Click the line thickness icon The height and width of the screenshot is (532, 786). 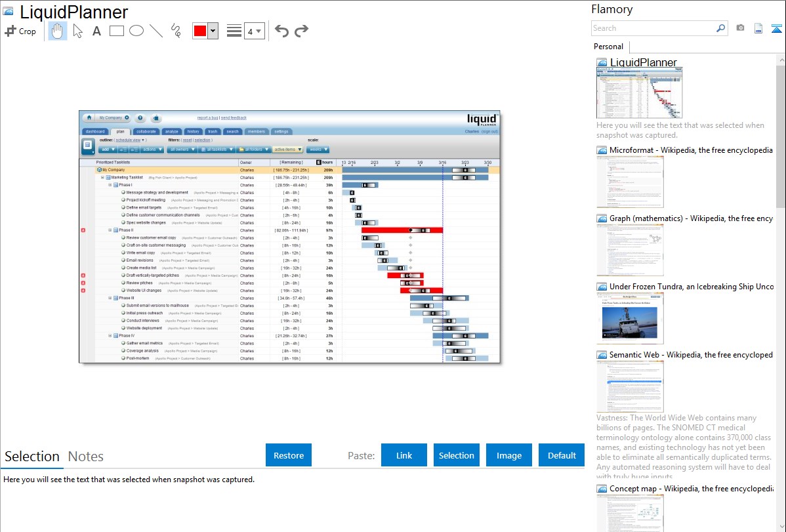click(234, 31)
